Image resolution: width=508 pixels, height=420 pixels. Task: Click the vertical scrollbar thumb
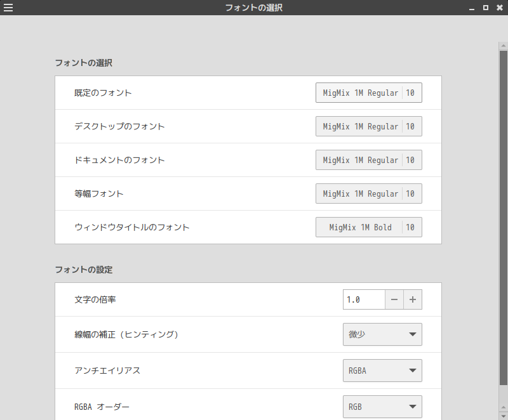point(503,218)
